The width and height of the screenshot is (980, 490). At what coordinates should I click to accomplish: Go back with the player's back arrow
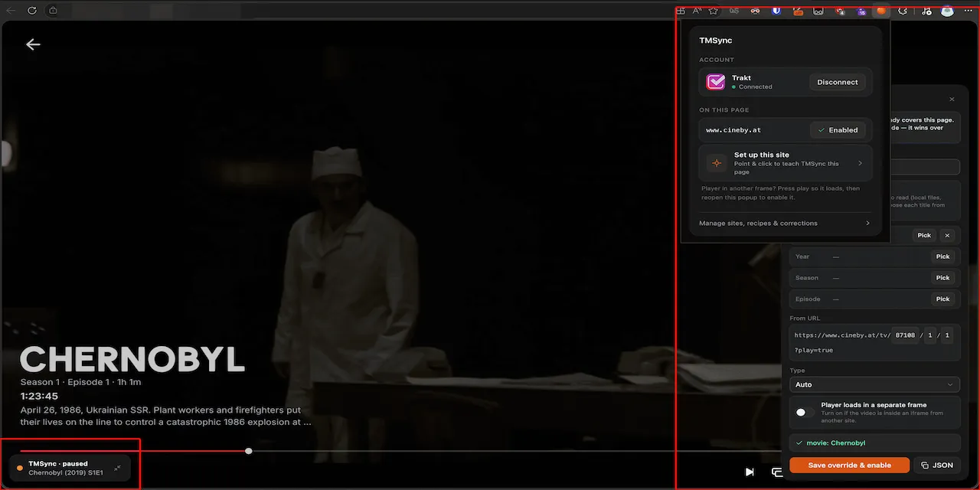[x=33, y=44]
